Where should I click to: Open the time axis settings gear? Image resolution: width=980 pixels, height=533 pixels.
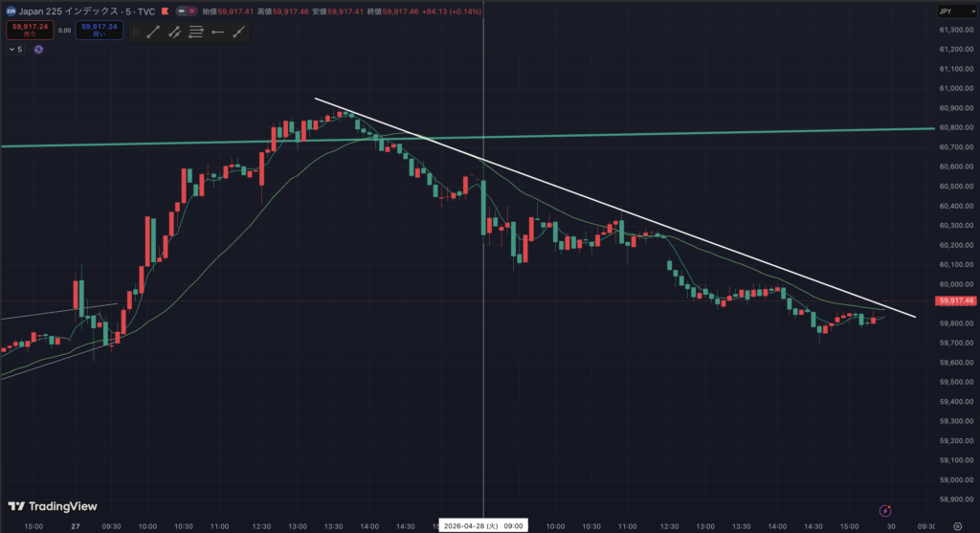point(957,525)
